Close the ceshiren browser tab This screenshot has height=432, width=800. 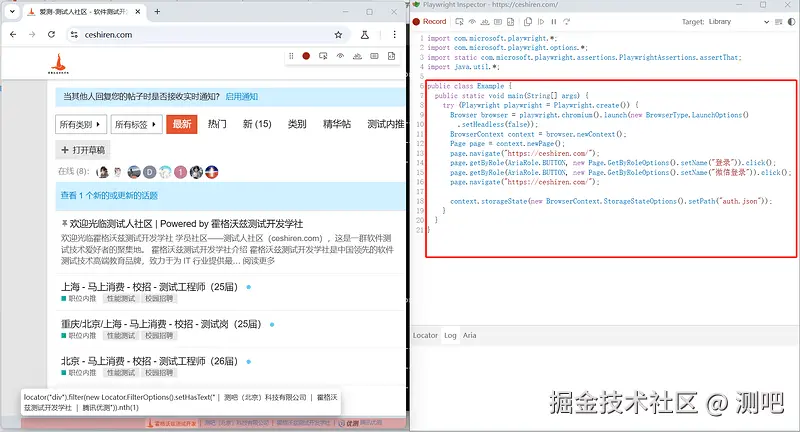tap(138, 11)
